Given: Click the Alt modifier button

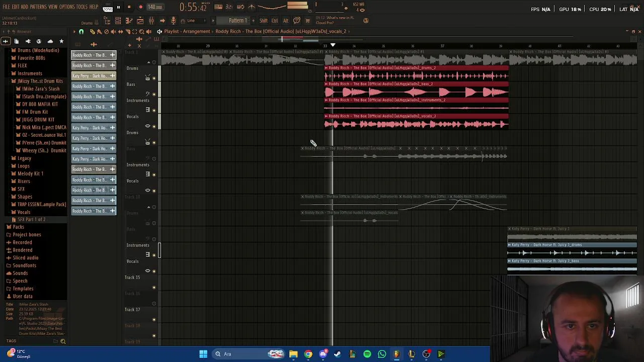Looking at the screenshot, I should [x=286, y=21].
